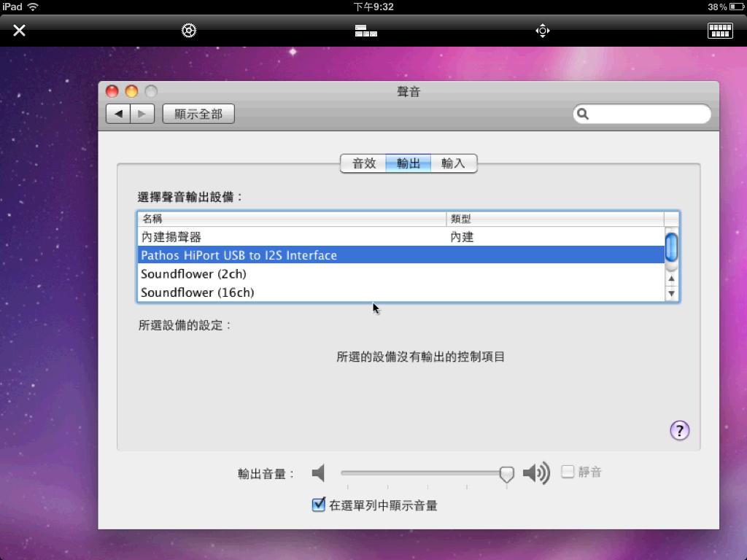Screen dimensions: 747x560
Task: Select the 輸出 tab
Action: (x=409, y=163)
